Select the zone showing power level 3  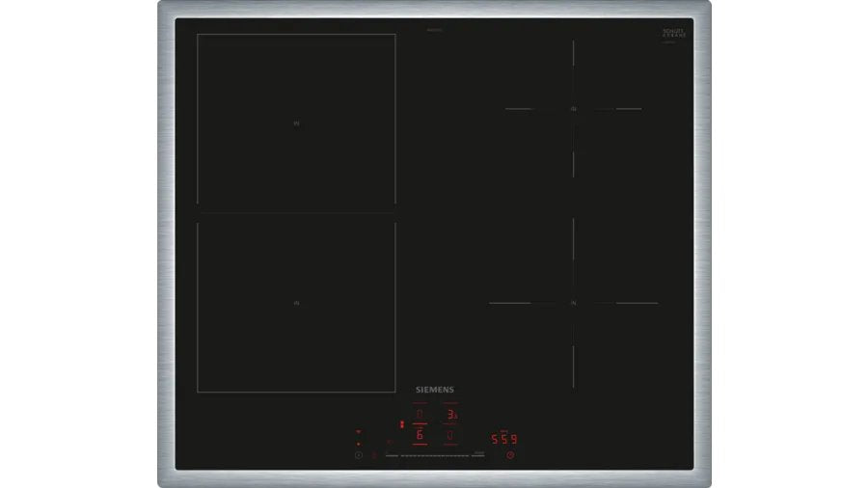(450, 415)
